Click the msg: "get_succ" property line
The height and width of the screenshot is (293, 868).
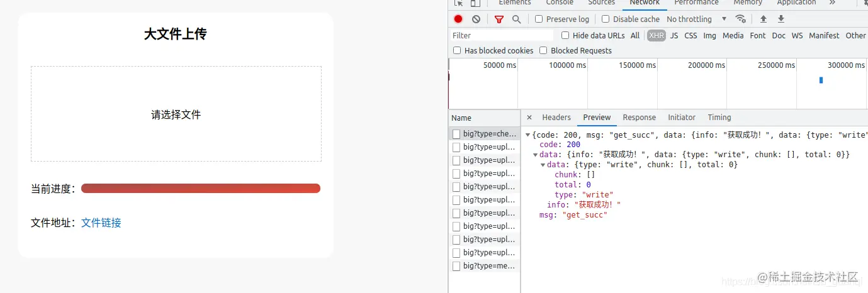573,215
